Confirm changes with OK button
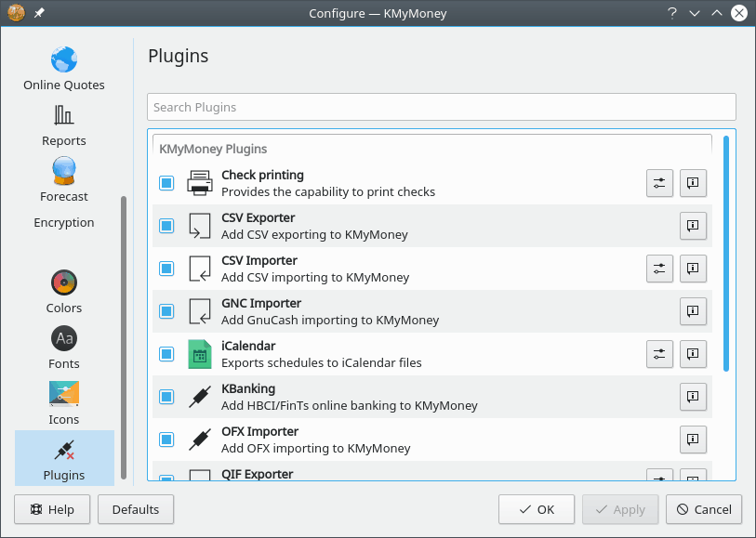This screenshot has height=538, width=756. click(x=537, y=509)
